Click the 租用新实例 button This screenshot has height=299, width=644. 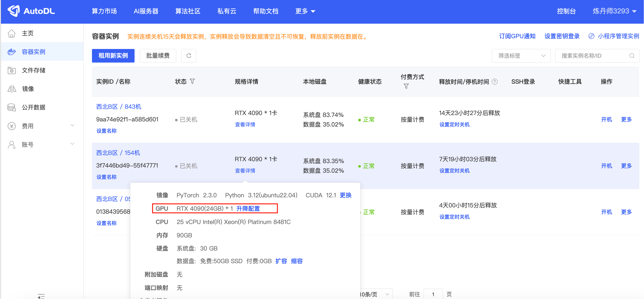[113, 56]
